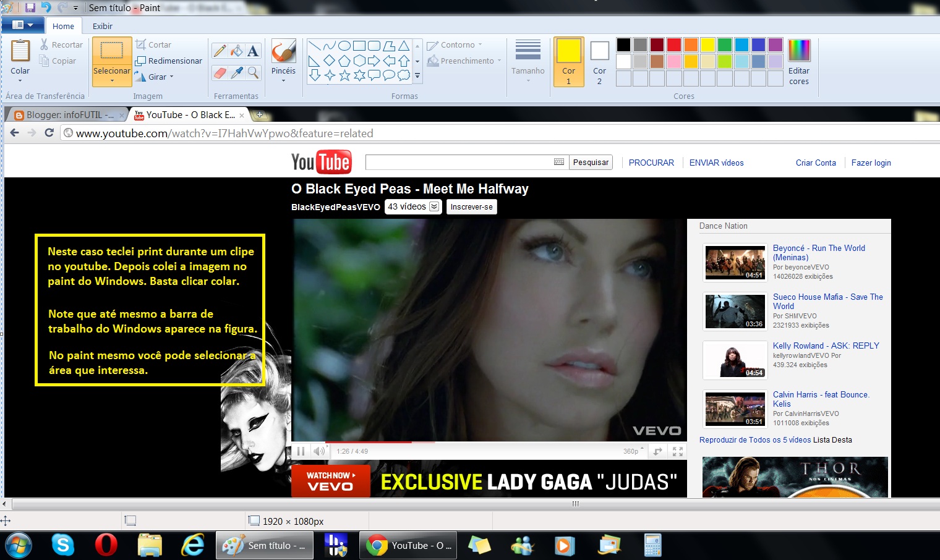
Task: Open the Pincéis brushes dropdown arrow
Action: coord(283,80)
